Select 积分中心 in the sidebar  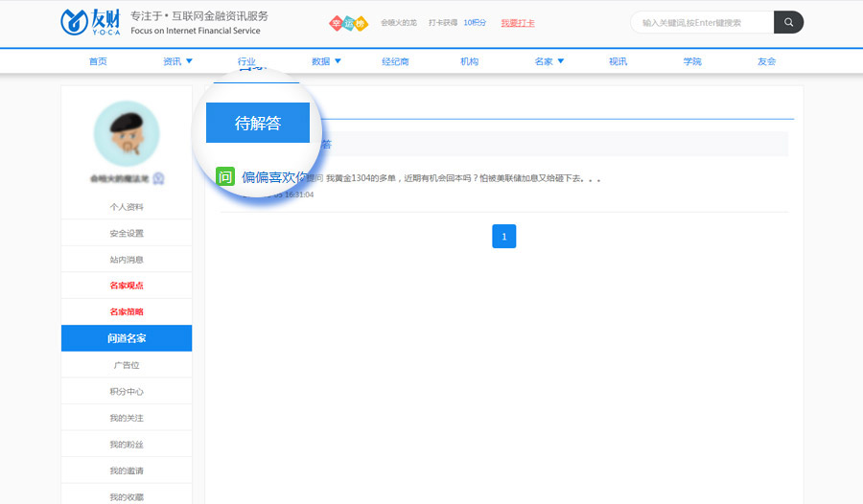(x=127, y=392)
